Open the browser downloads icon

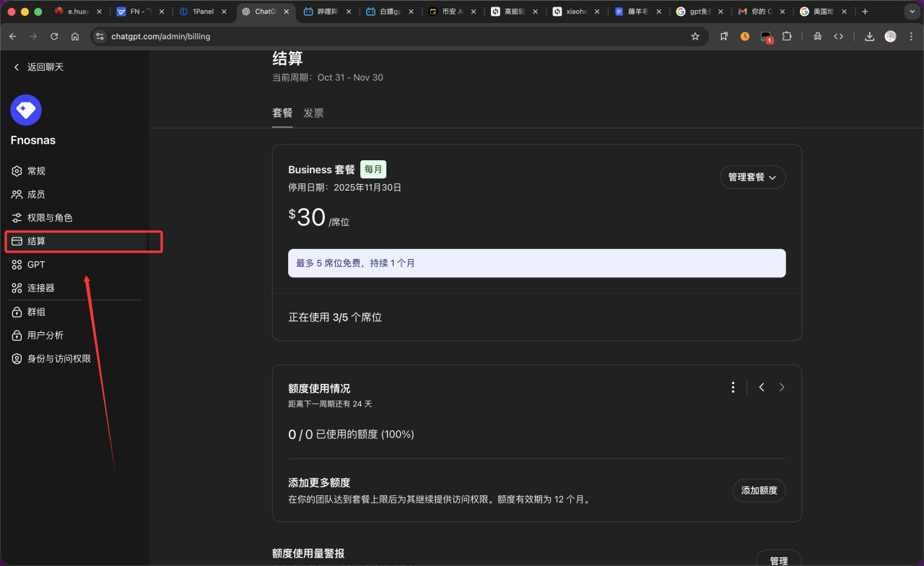[x=870, y=36]
